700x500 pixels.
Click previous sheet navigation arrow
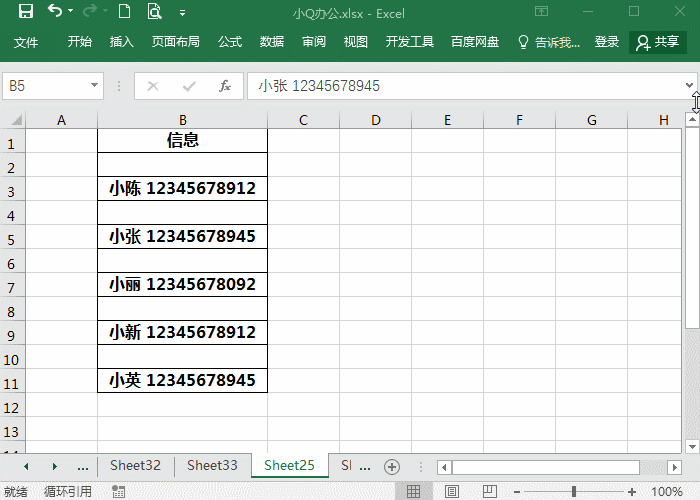[x=26, y=467]
